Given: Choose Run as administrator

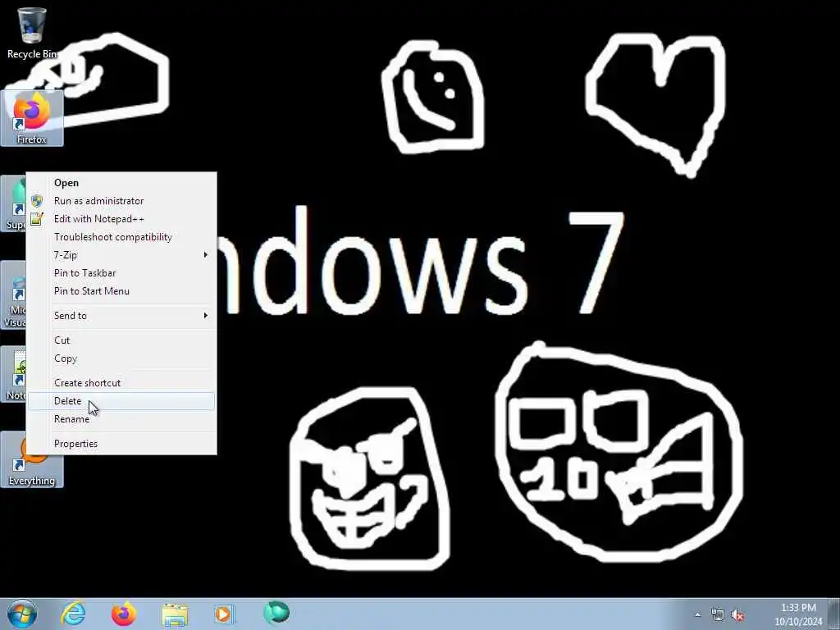Looking at the screenshot, I should 122,201.
